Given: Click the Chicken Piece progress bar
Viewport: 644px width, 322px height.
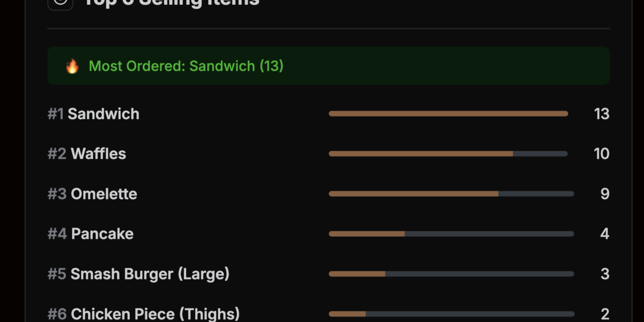Looking at the screenshot, I should click(451, 314).
